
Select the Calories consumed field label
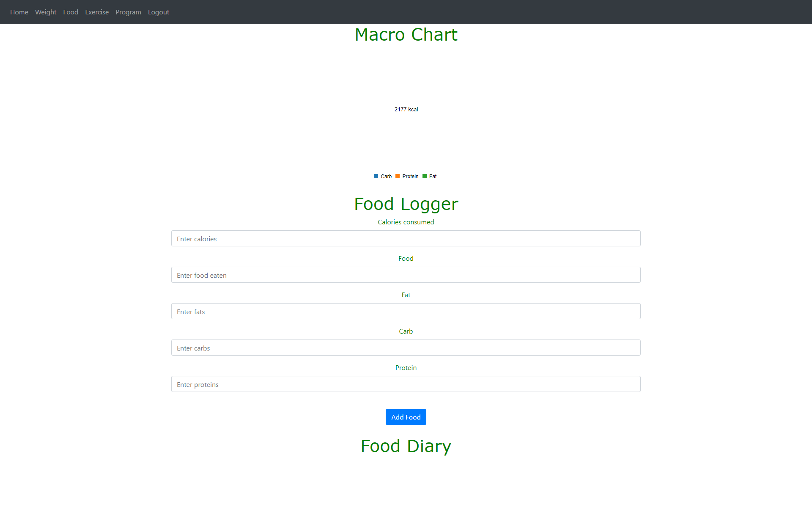(x=406, y=222)
